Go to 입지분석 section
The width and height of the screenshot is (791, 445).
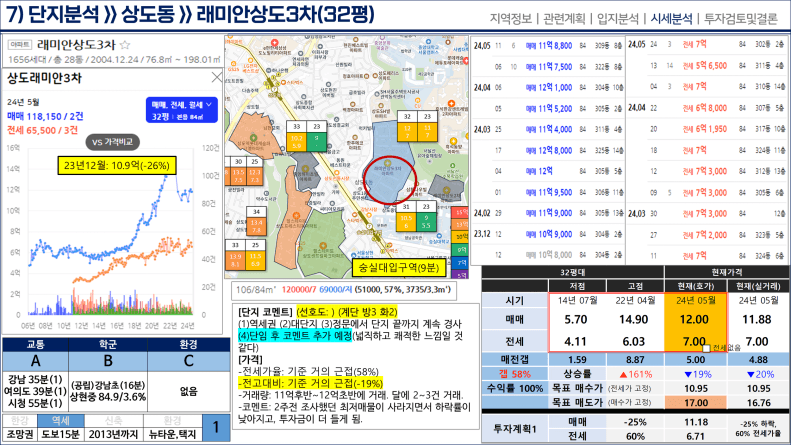click(x=618, y=19)
